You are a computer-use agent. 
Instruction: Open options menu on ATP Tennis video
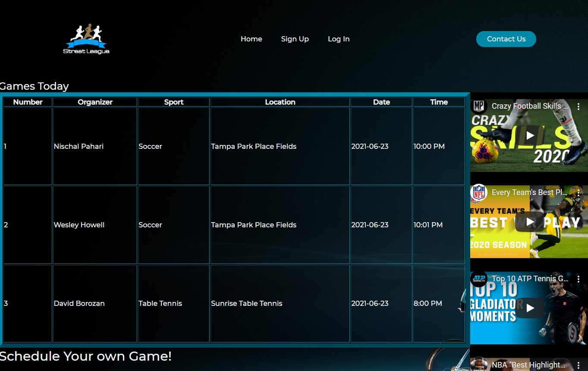(579, 279)
